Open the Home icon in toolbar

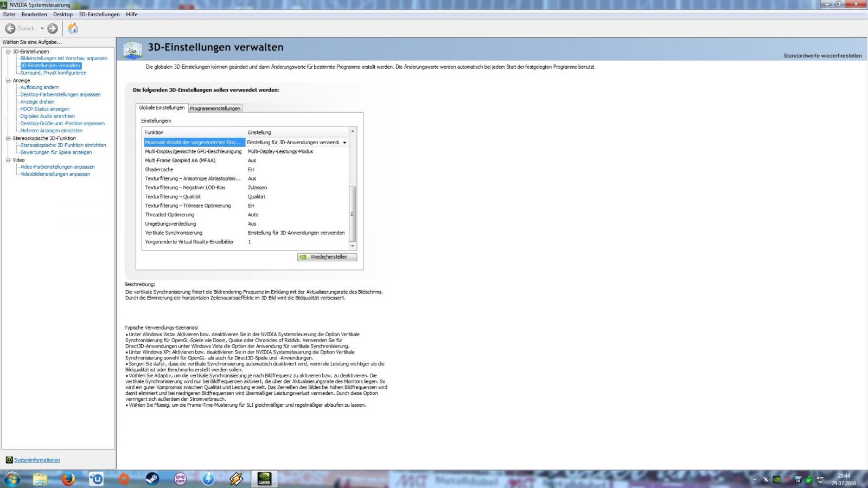73,28
